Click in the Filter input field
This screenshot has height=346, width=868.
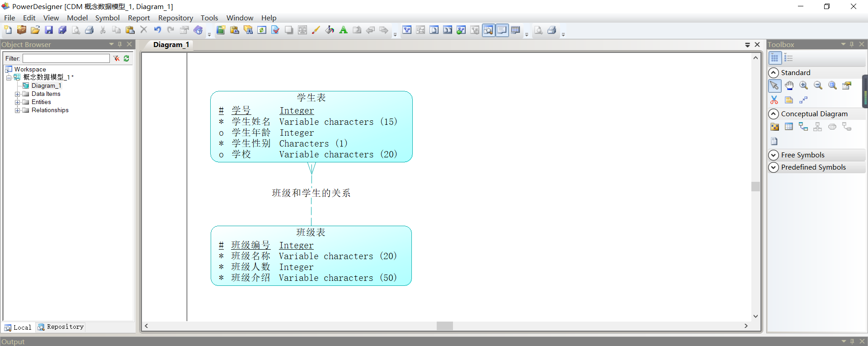tap(66, 58)
